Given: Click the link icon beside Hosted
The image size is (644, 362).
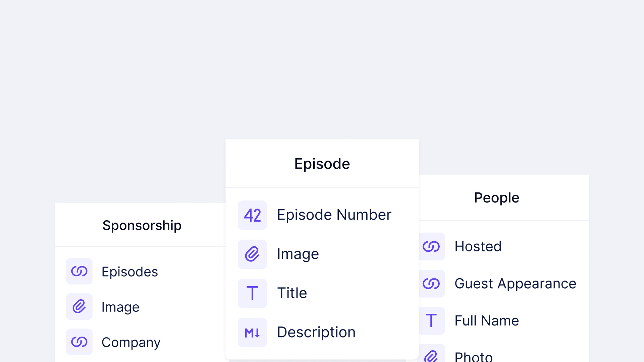Looking at the screenshot, I should 431,247.
